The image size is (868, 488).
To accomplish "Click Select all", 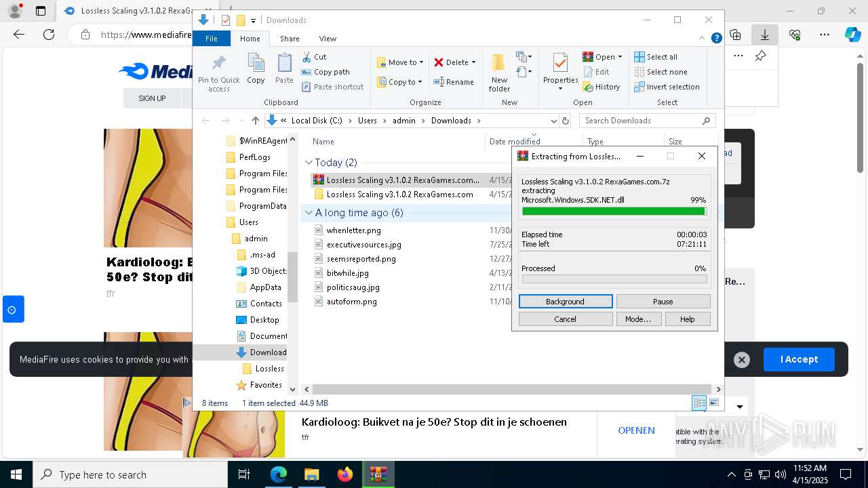I will (656, 57).
